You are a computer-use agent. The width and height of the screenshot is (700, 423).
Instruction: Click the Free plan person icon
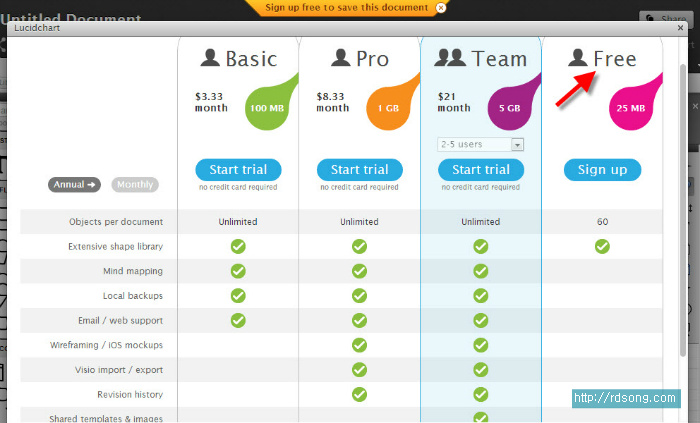point(579,58)
